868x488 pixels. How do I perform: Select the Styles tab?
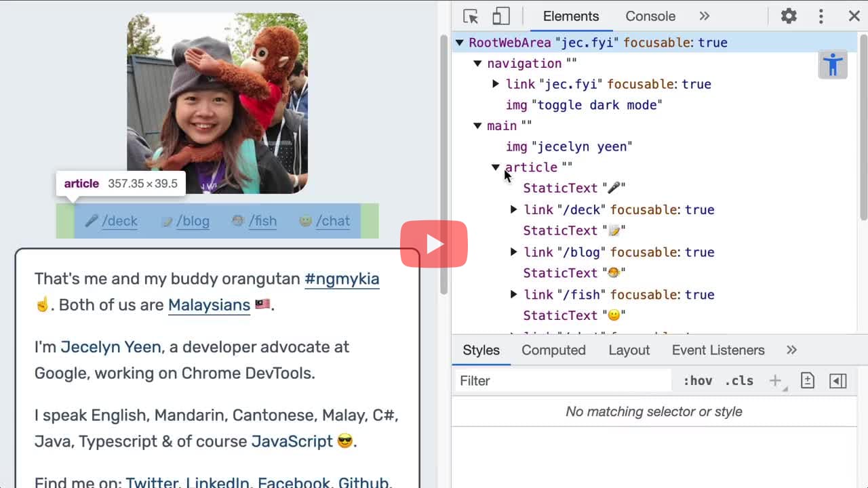click(x=481, y=350)
